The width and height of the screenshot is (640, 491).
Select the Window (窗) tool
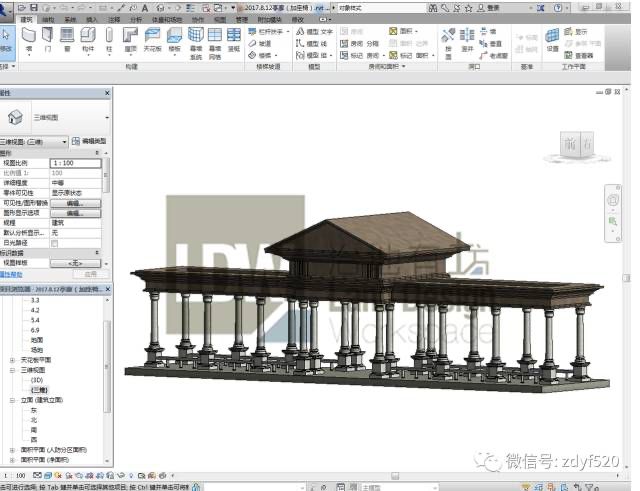point(67,40)
